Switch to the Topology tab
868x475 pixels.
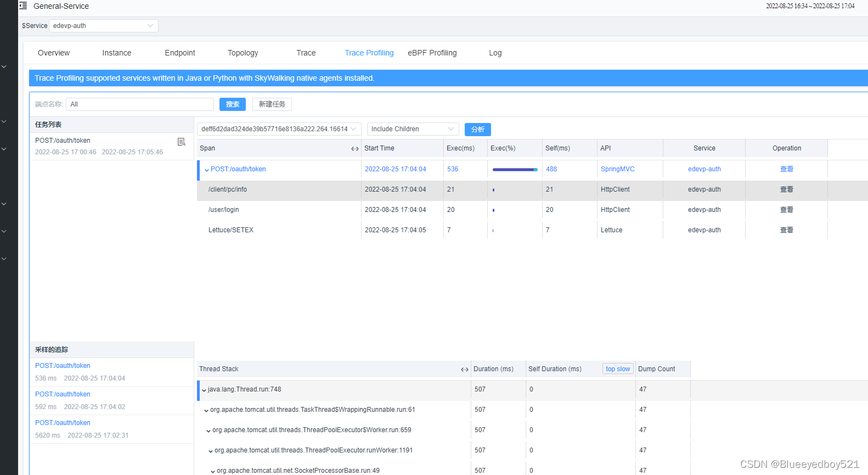[243, 53]
